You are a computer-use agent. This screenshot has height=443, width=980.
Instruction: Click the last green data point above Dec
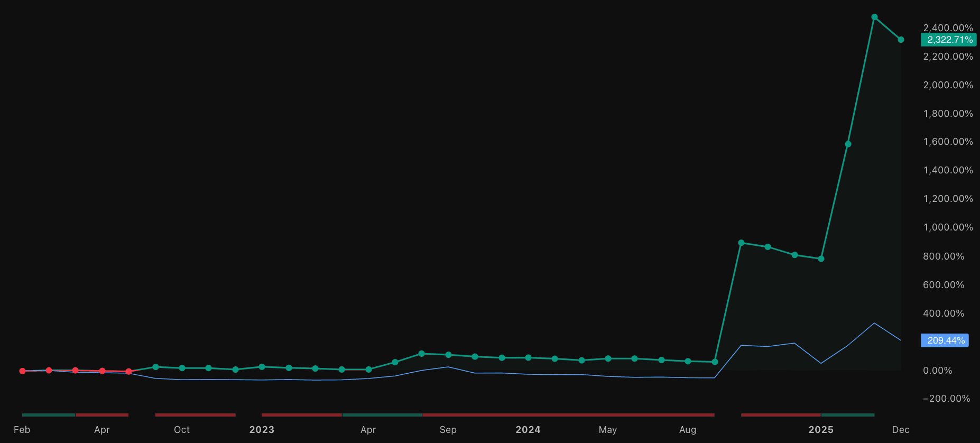point(901,40)
